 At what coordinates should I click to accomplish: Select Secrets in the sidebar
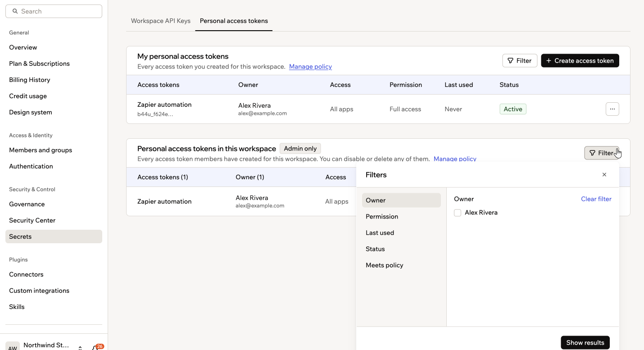pos(54,236)
